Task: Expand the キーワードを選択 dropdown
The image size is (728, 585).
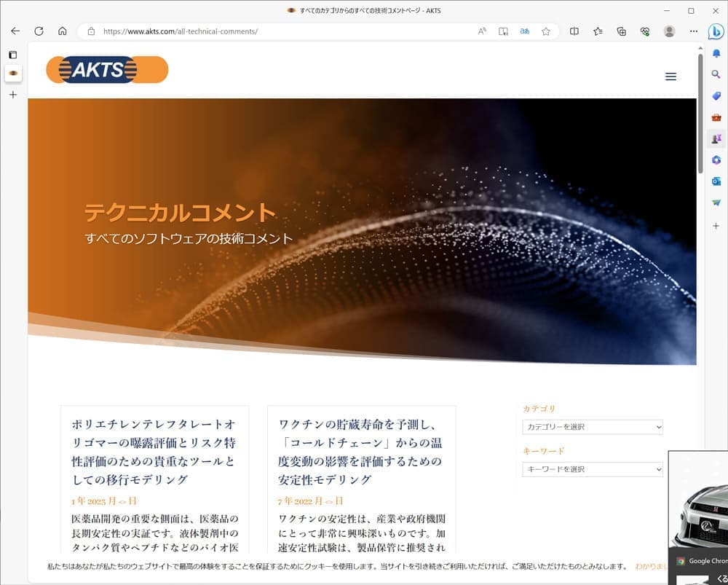Action: pyautogui.click(x=592, y=469)
